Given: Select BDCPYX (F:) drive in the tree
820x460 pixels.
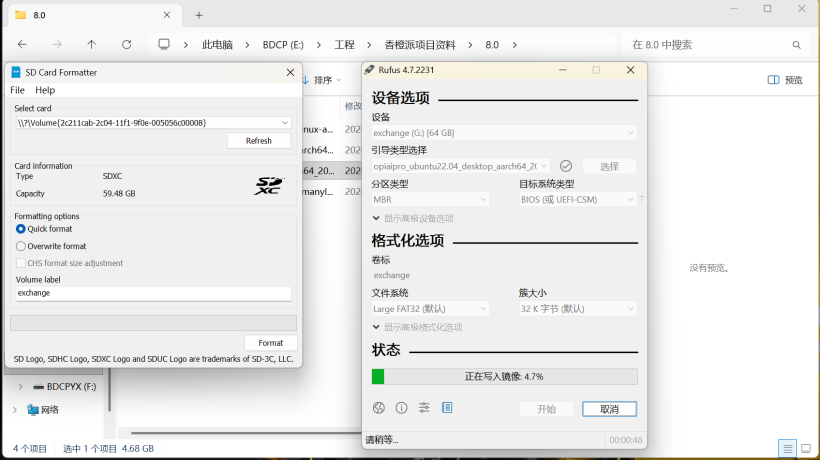Looking at the screenshot, I should pyautogui.click(x=65, y=387).
